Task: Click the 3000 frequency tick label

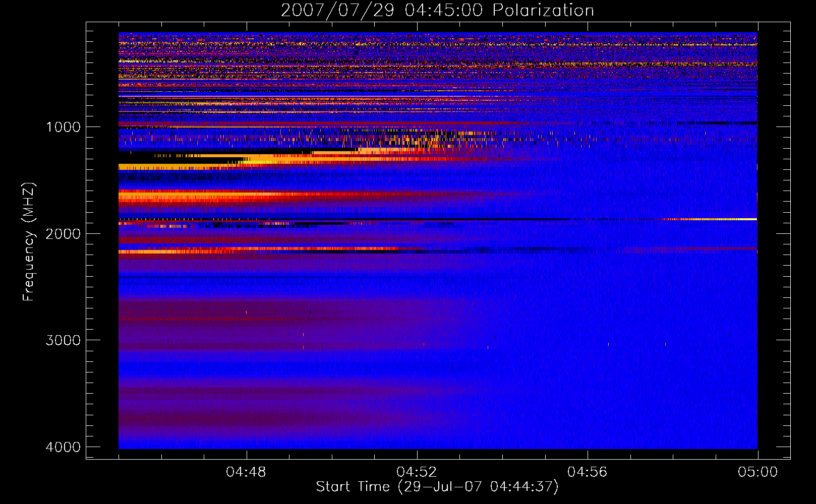Action: (63, 340)
